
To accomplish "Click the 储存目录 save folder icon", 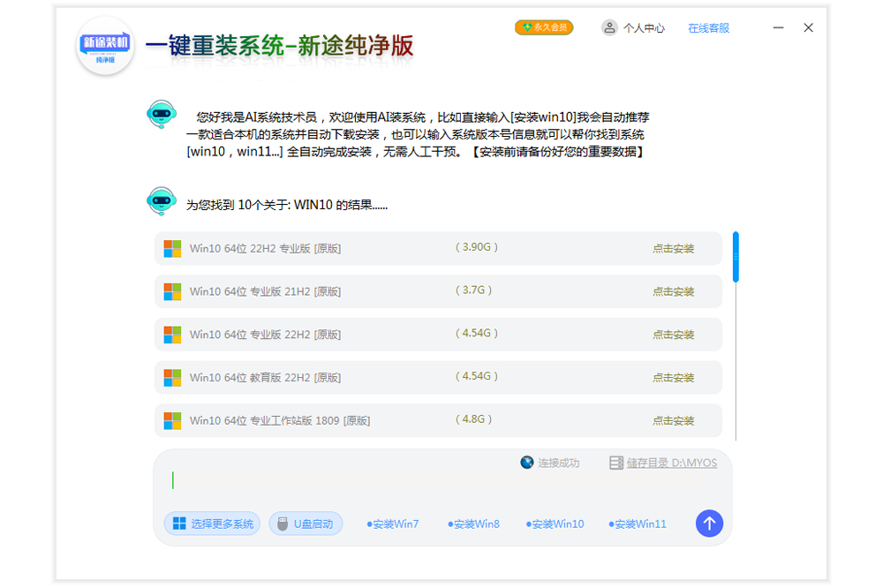I will (616, 463).
